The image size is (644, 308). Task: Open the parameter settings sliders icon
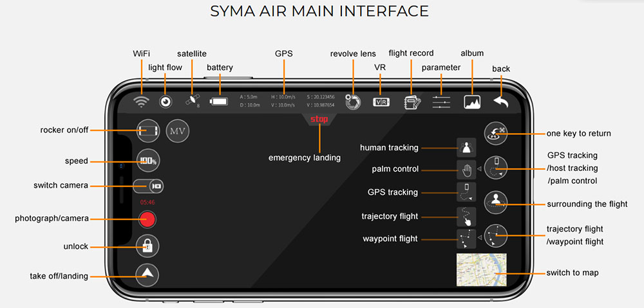click(x=442, y=102)
